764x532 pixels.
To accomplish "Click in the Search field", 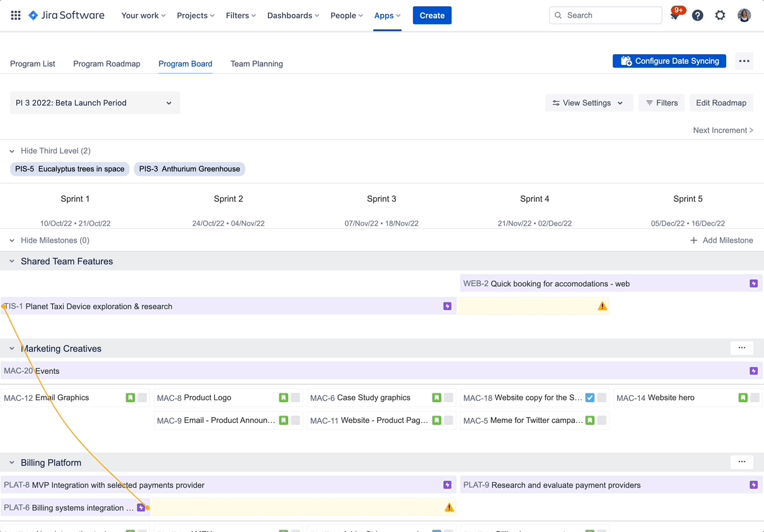I will pyautogui.click(x=606, y=15).
